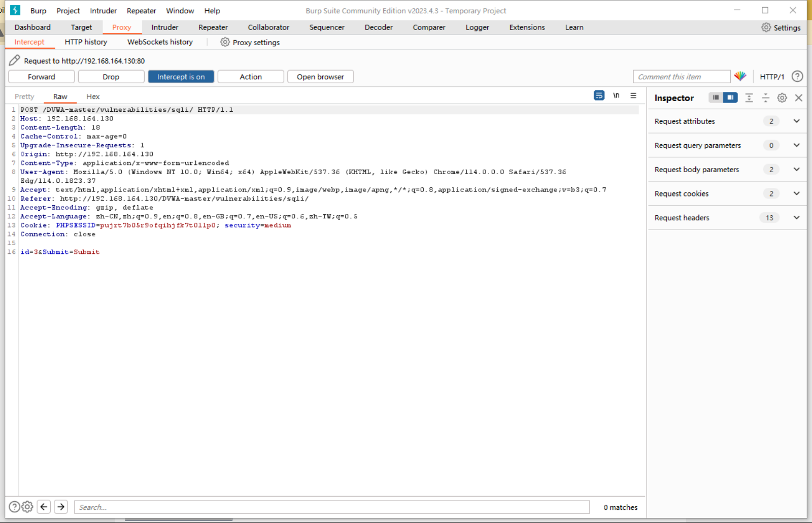
Task: Switch to the Collaborator tab
Action: [268, 27]
